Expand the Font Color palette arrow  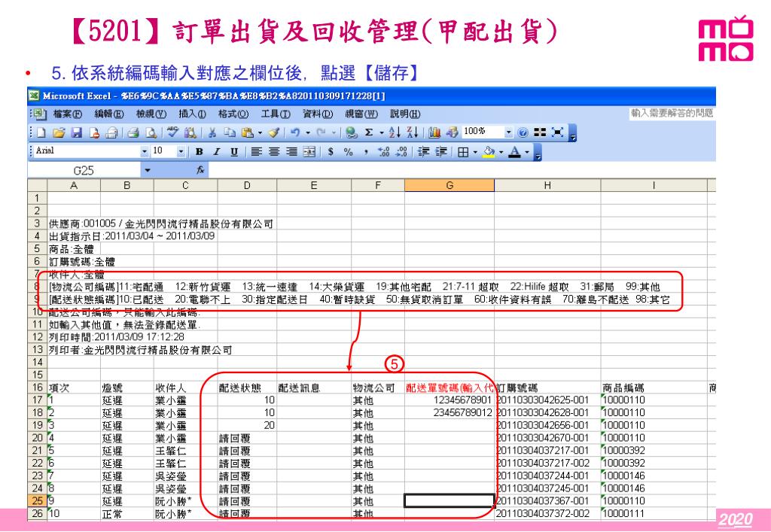coord(527,153)
